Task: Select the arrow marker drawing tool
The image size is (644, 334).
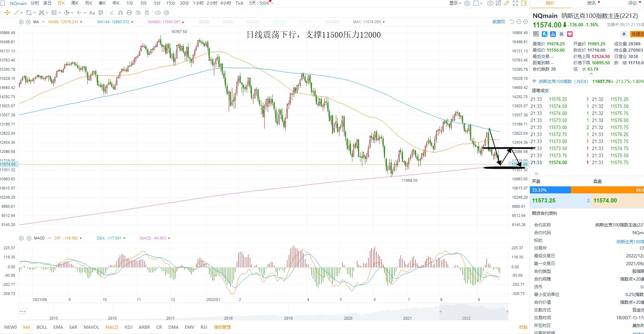Action: click(79, 13)
